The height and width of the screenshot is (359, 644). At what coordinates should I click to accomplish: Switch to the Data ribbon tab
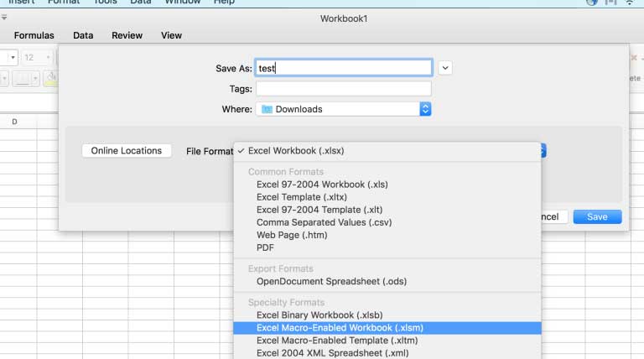tap(83, 36)
